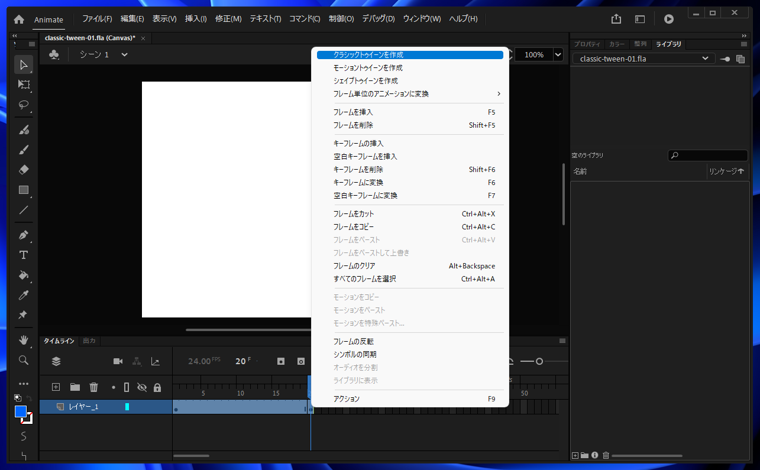Select the Rectangle tool

pyautogui.click(x=24, y=190)
